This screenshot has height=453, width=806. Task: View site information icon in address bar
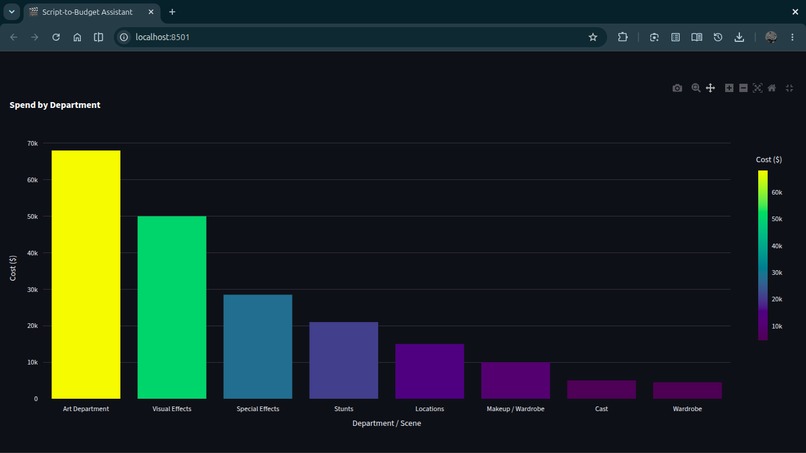124,37
